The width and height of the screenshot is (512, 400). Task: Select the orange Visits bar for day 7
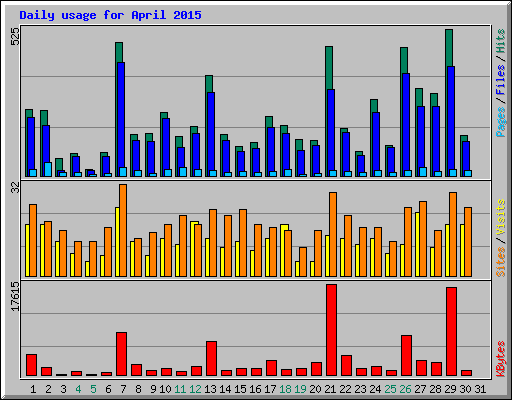pos(123,230)
